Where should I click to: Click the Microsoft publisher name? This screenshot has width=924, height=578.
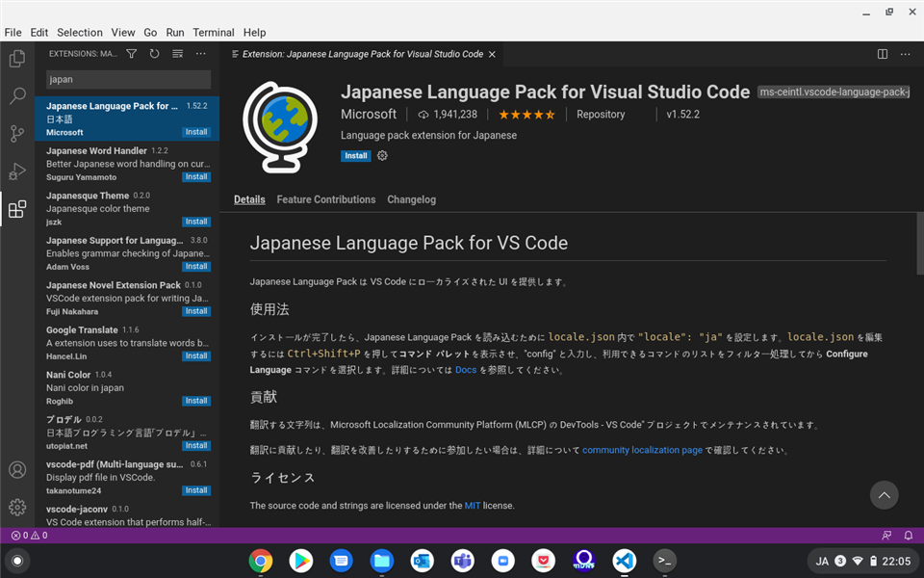369,115
